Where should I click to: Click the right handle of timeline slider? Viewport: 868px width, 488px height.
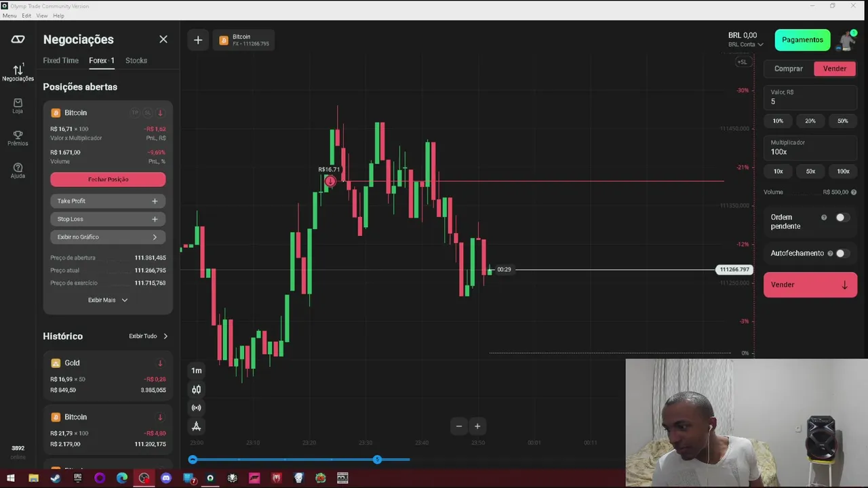(377, 460)
